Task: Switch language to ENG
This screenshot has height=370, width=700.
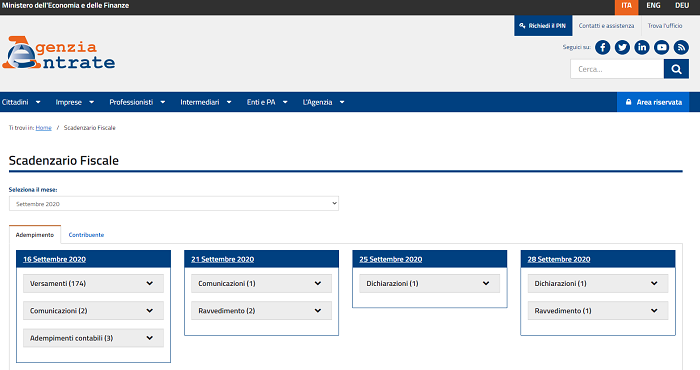Action: coord(653,5)
